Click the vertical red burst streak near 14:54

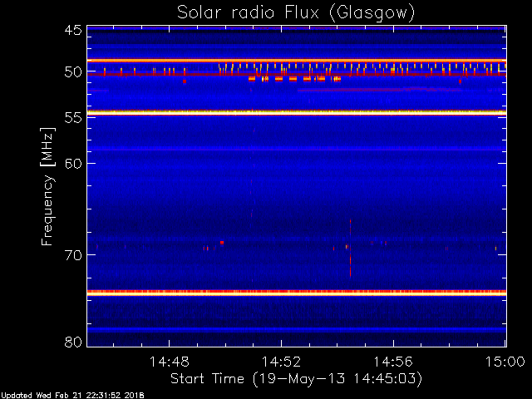point(350,249)
